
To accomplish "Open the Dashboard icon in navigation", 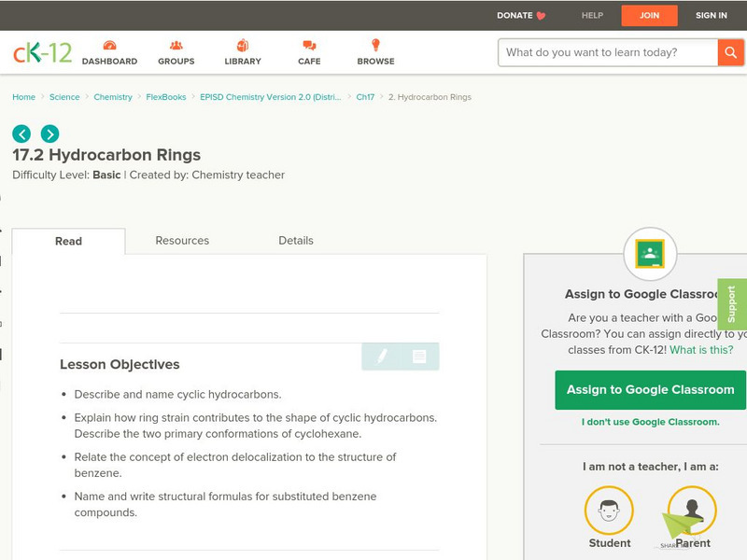I will click(x=109, y=47).
